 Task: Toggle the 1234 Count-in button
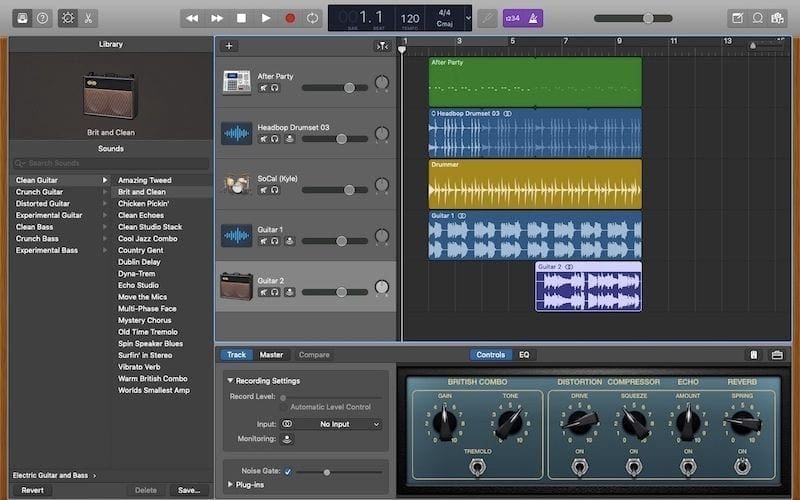513,18
